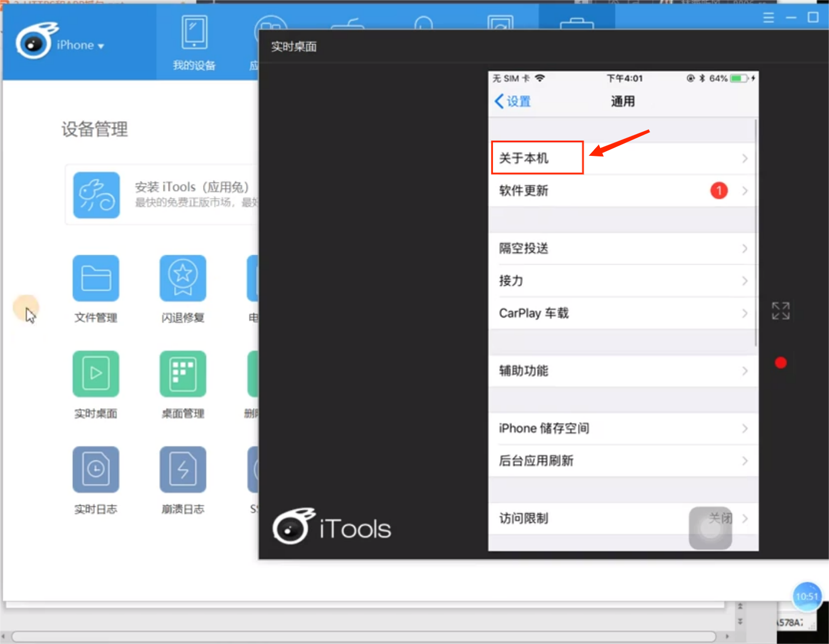The image size is (829, 644).
Task: Click the battery icon in the iPhone status bar
Action: 740,78
